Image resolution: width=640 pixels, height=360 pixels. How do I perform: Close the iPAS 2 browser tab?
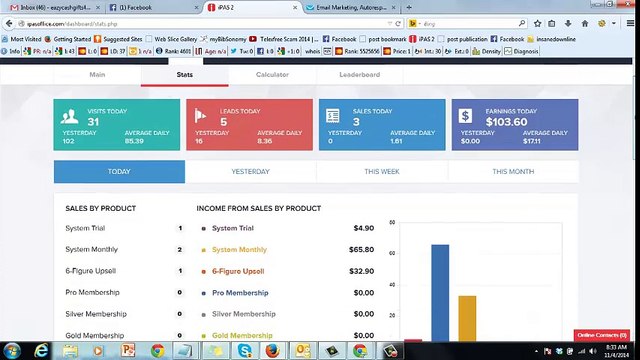pos(295,7)
